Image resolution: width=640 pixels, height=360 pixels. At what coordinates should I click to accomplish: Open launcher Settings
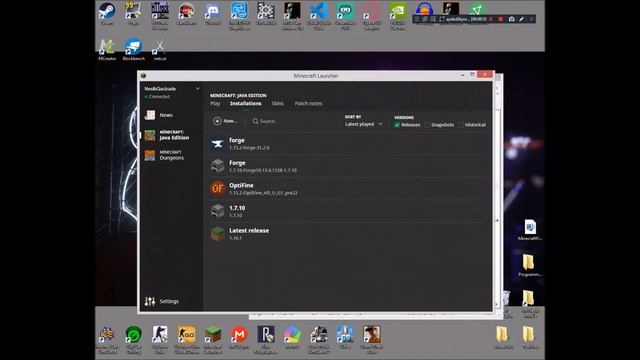pos(162,301)
